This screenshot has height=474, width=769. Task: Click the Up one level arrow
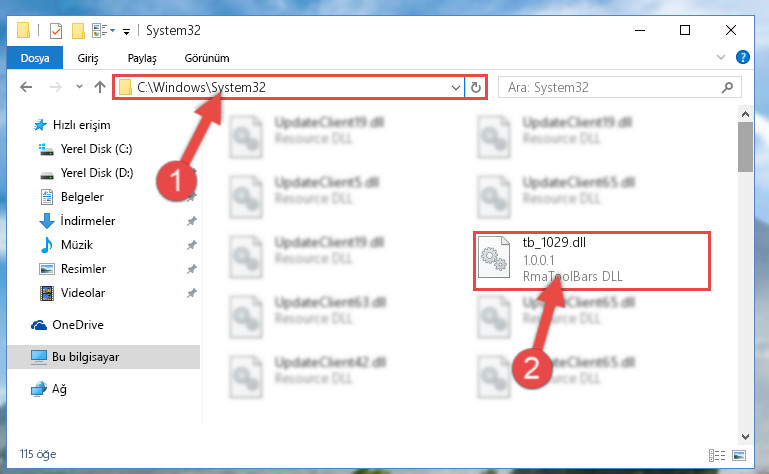coord(100,87)
